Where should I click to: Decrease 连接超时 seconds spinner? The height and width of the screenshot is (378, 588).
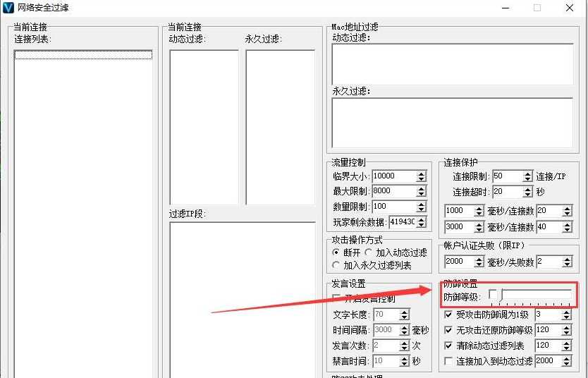click(x=527, y=194)
